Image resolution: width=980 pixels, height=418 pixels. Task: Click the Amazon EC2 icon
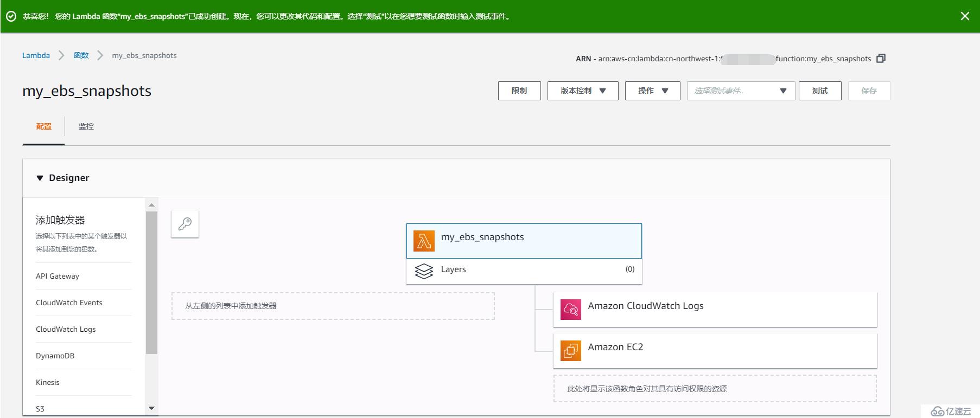[571, 351]
